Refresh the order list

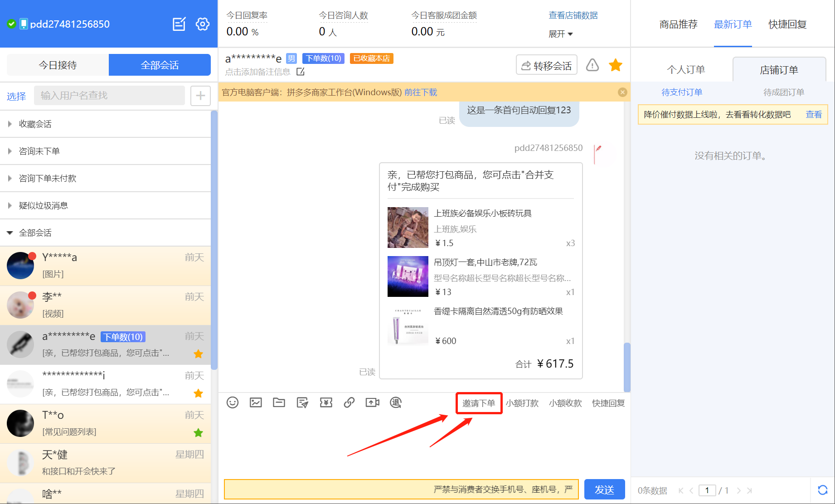pyautogui.click(x=822, y=490)
